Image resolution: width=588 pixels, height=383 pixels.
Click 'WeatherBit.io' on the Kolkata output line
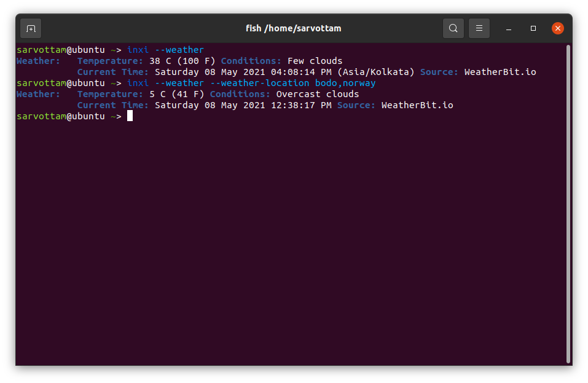500,72
